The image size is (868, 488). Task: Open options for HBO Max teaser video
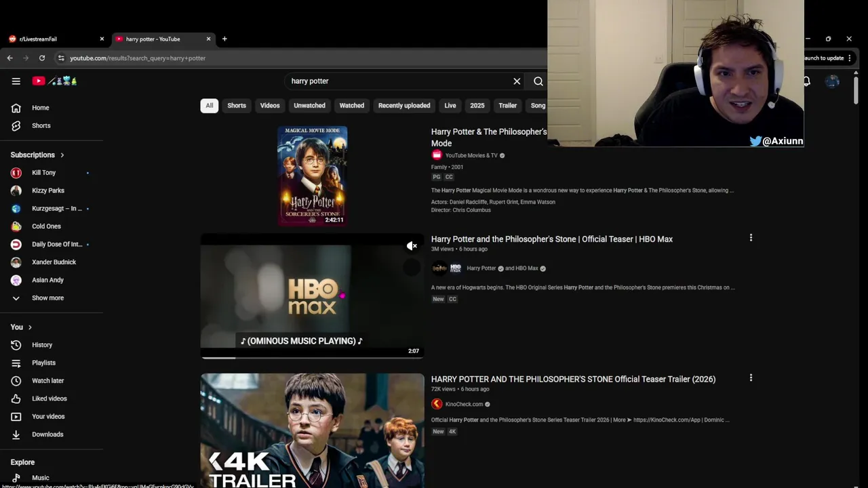pyautogui.click(x=751, y=238)
